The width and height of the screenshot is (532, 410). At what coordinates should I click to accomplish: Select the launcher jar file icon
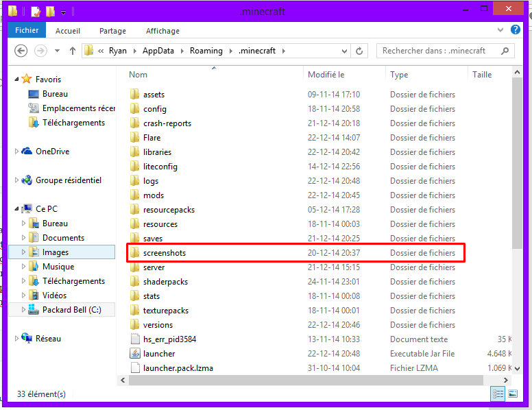coord(135,353)
